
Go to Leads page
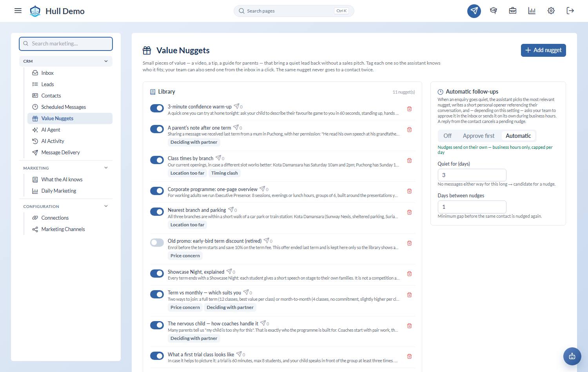70,84
